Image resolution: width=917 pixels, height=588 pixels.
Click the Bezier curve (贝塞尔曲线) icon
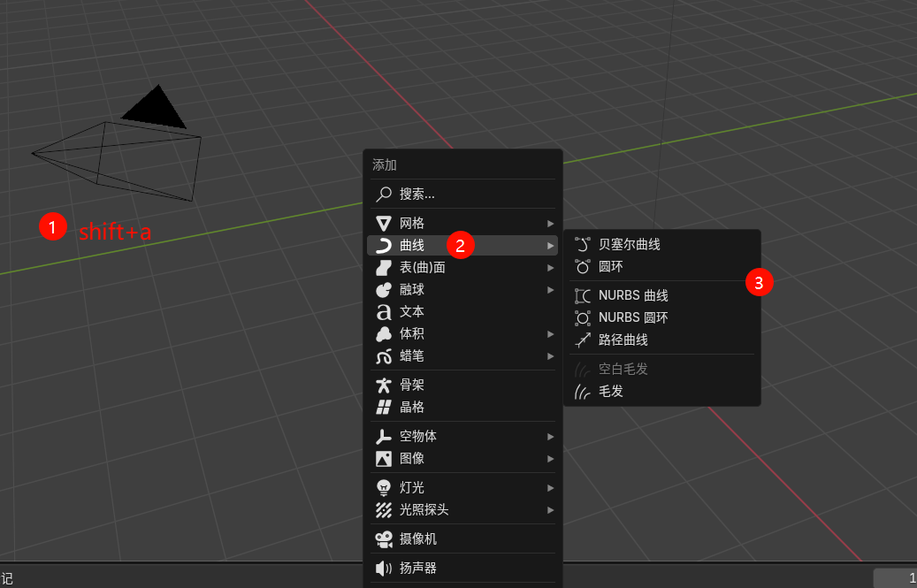(583, 244)
